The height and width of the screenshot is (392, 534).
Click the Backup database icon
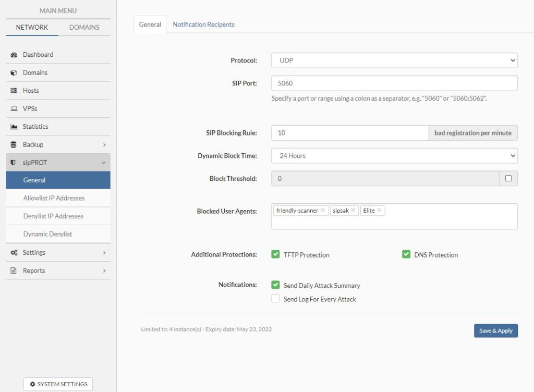click(14, 145)
